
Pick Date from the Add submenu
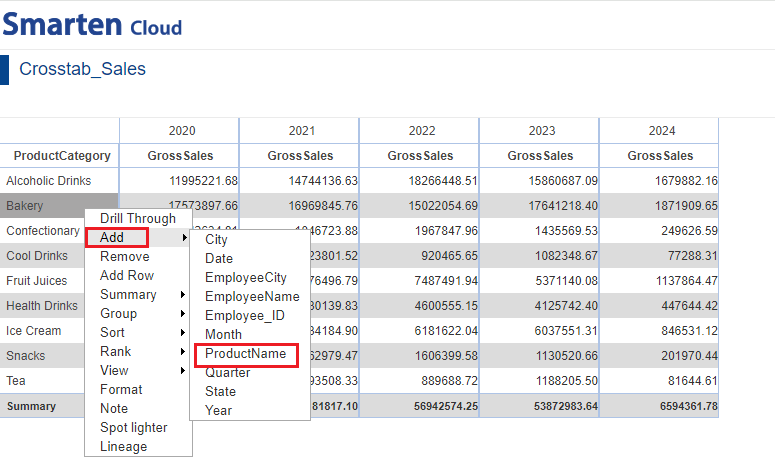[218, 259]
